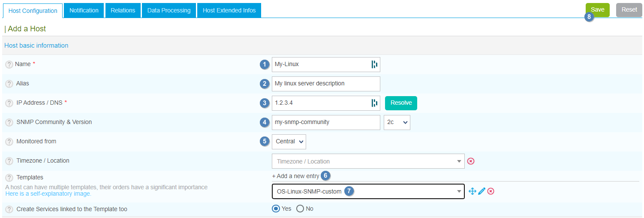The width and height of the screenshot is (644, 218).
Task: Open the self-explanatory image link
Action: pos(48,194)
